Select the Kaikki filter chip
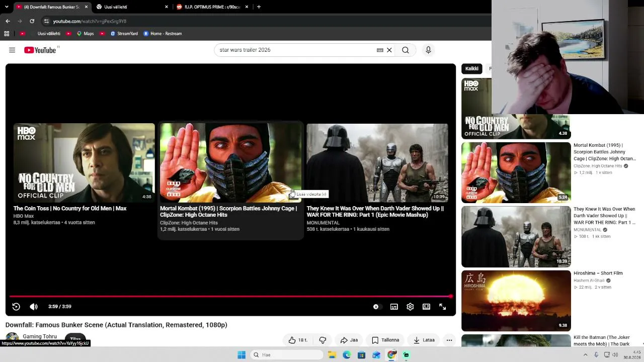The width and height of the screenshot is (644, 362). pyautogui.click(x=471, y=68)
